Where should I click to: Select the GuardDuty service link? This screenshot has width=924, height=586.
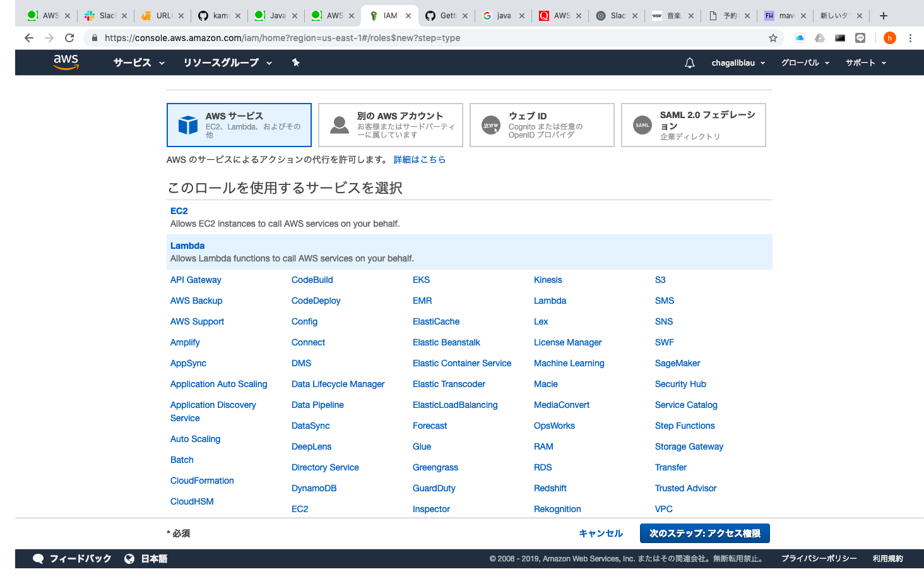(x=434, y=488)
